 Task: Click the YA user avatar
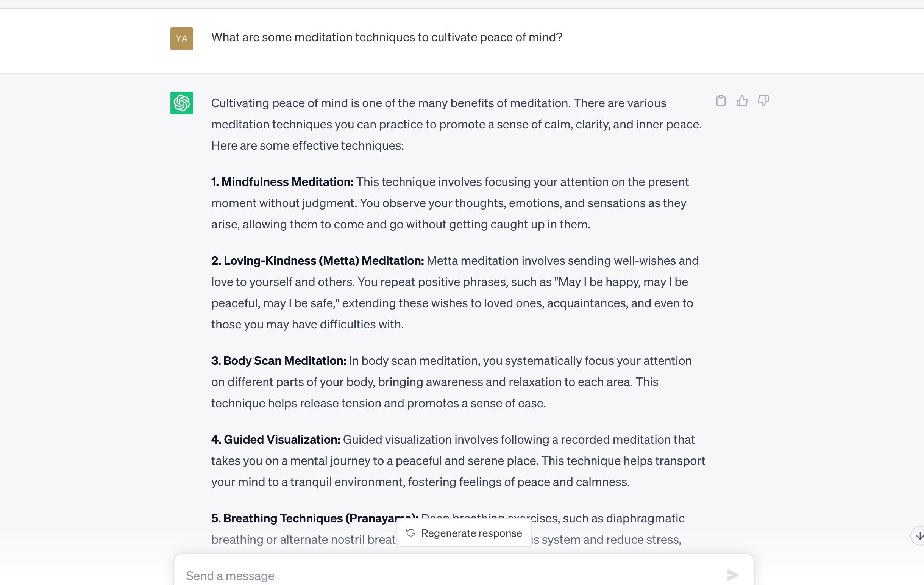tap(181, 39)
